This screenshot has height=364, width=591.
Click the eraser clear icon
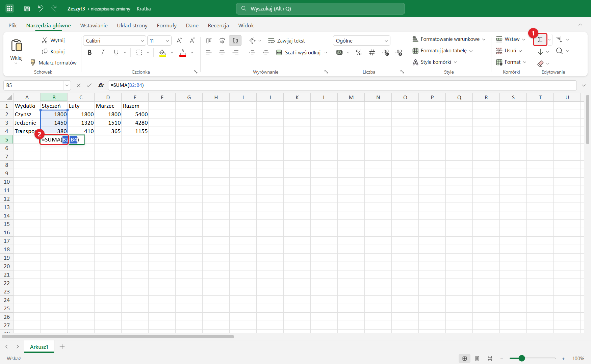(540, 63)
